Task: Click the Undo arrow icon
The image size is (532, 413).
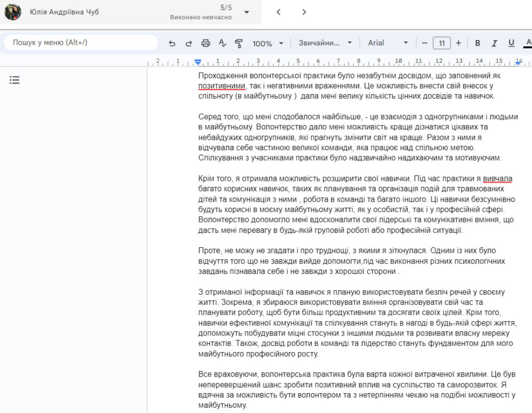Action: click(172, 43)
